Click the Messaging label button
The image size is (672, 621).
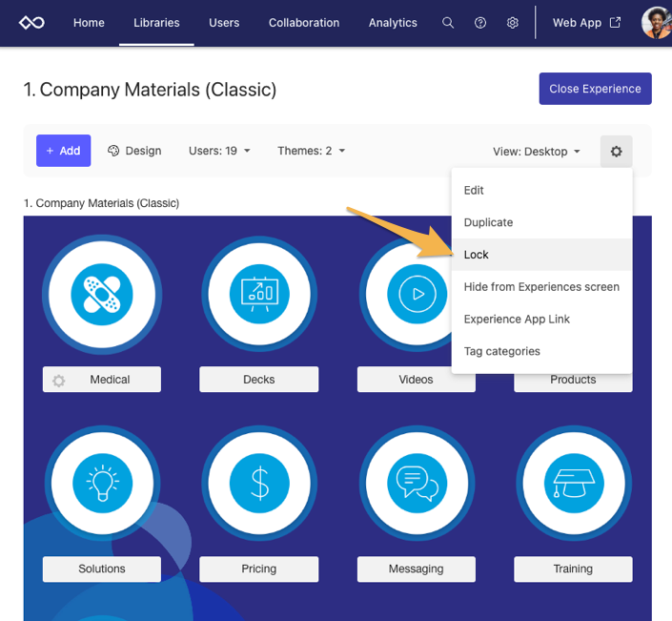point(417,569)
